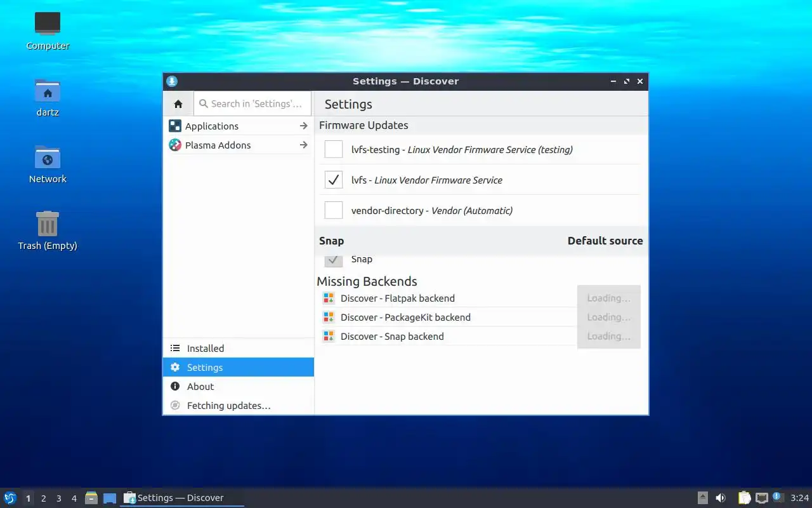Open the volume control tray icon

(x=721, y=498)
